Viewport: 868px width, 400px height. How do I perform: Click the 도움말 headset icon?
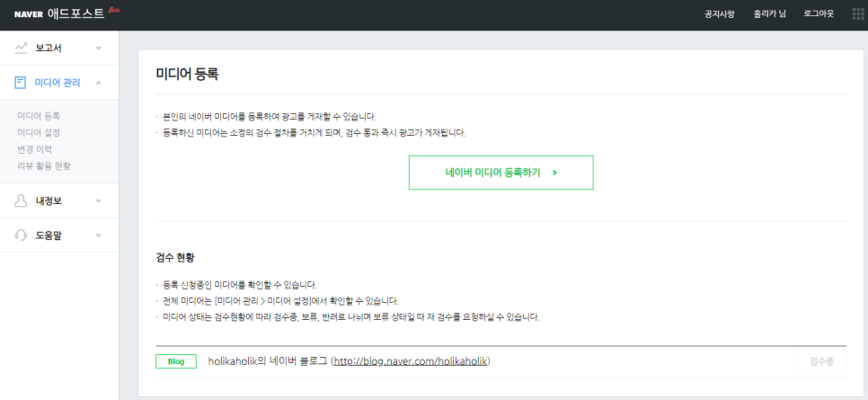click(x=21, y=235)
